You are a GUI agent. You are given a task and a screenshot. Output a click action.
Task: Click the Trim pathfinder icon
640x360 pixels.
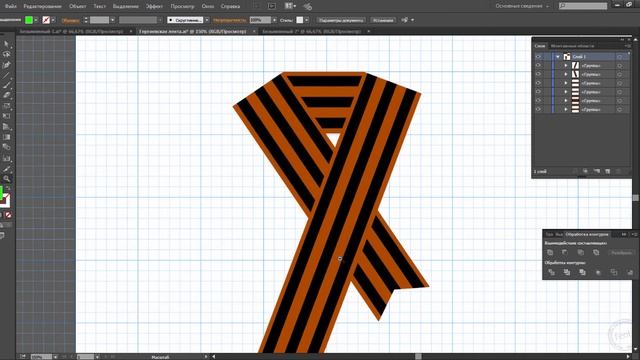click(567, 272)
